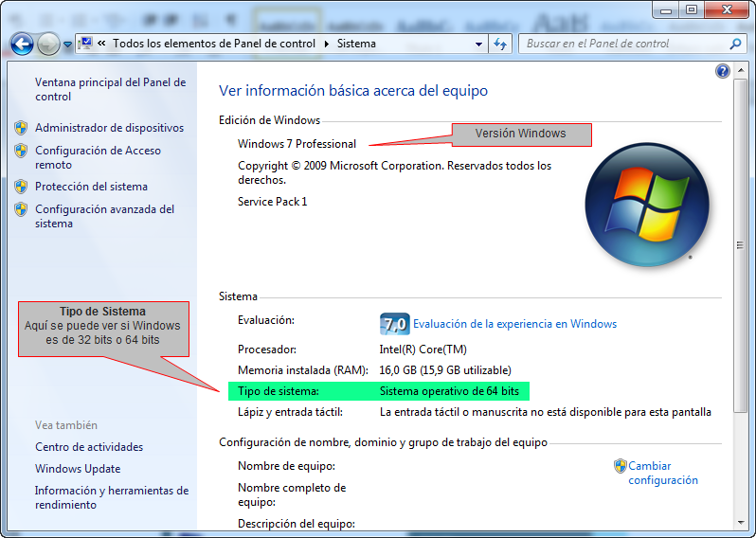Refresh the Sistema page
The image size is (756, 538).
tap(500, 45)
